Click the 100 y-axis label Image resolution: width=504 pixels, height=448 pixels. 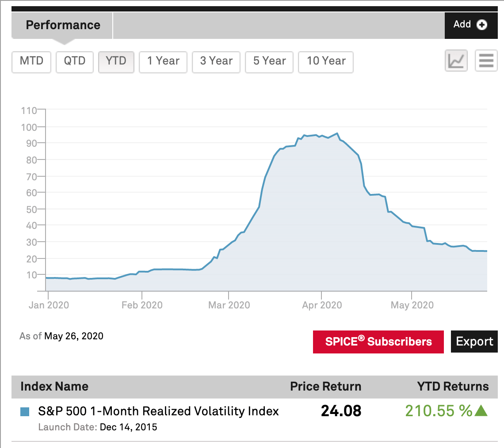click(x=29, y=128)
